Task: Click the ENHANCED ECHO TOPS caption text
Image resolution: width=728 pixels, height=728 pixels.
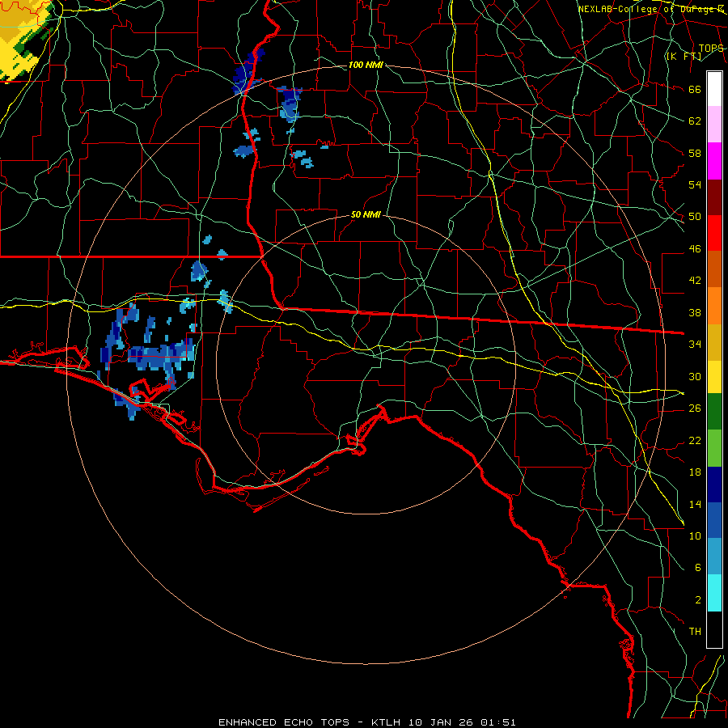Action: click(x=284, y=722)
